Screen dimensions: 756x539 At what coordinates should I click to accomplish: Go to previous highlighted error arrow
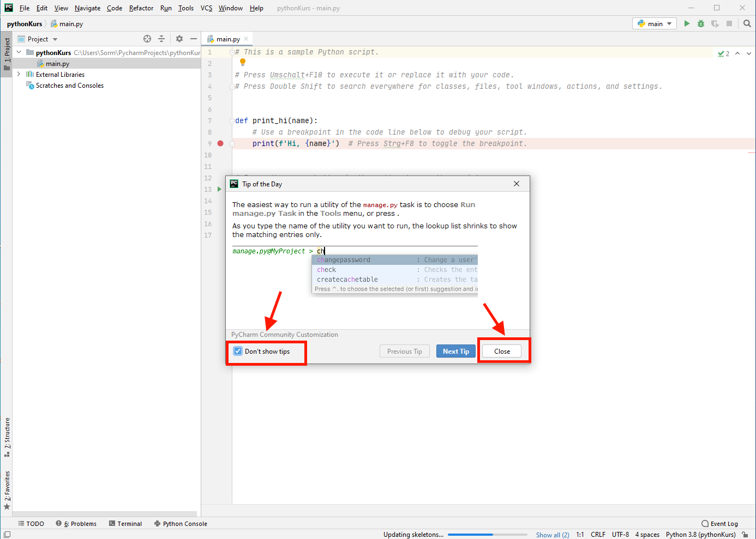737,53
